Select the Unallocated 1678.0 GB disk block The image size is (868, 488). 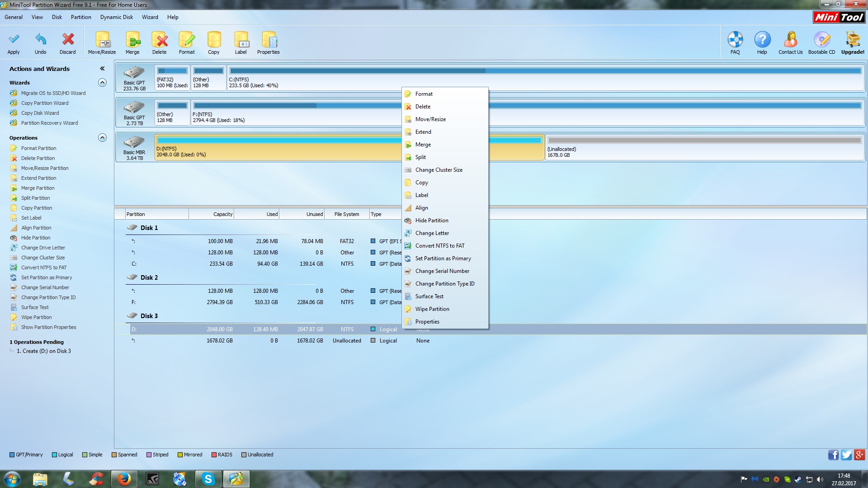coord(704,148)
